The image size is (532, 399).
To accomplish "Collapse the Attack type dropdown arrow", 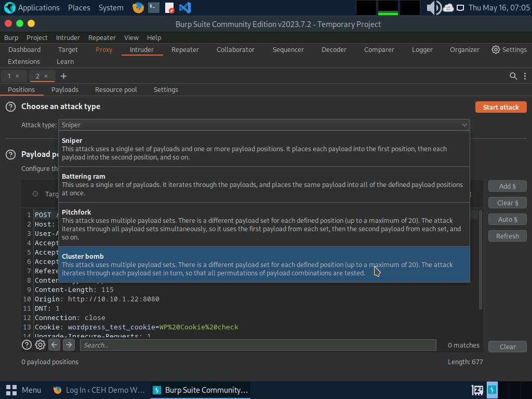I will point(464,125).
